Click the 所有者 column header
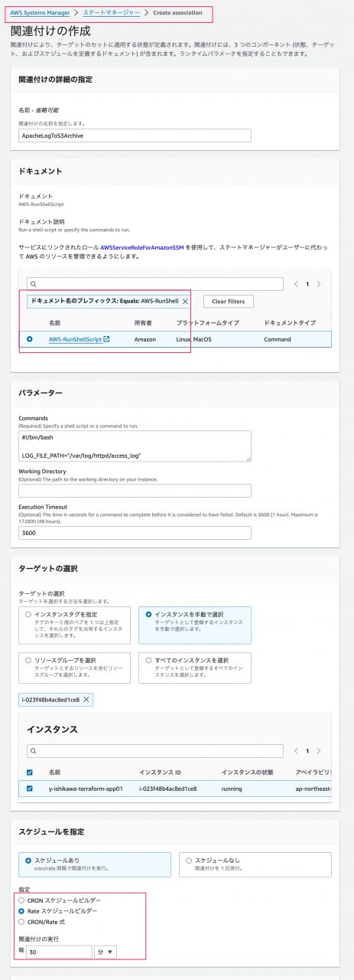Screen dimensions: 354x980 tap(143, 323)
